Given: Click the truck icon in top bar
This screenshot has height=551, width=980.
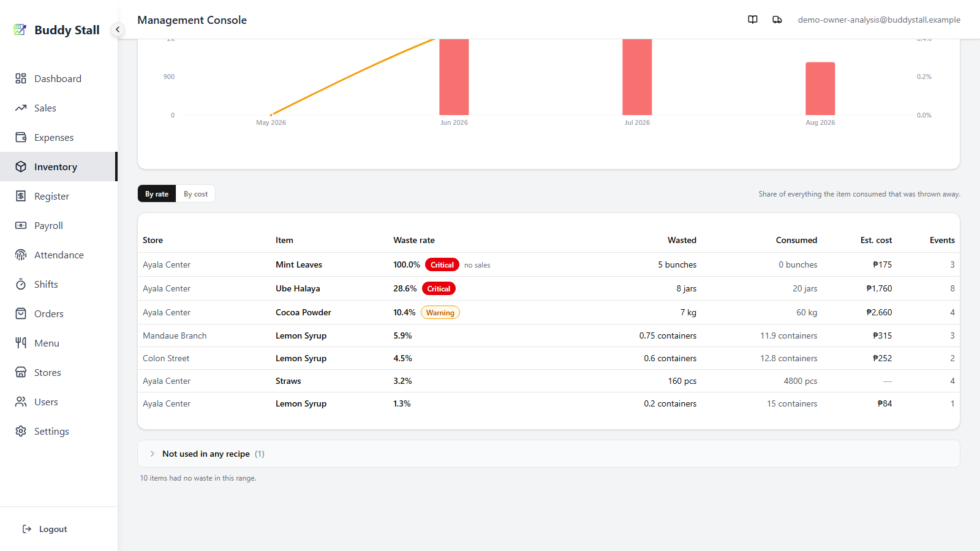Looking at the screenshot, I should [x=777, y=20].
